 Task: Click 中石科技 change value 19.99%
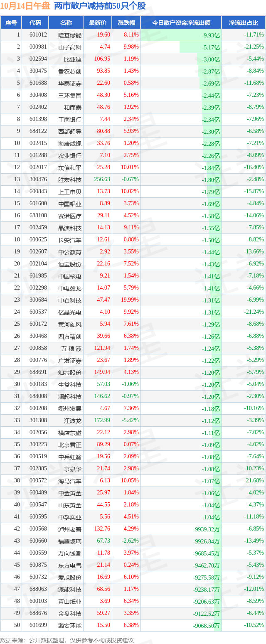click(x=130, y=300)
